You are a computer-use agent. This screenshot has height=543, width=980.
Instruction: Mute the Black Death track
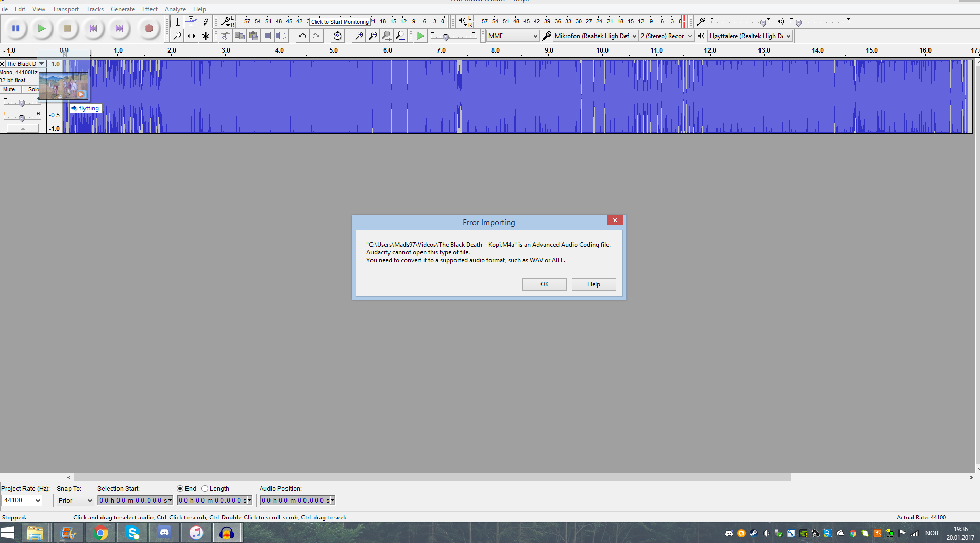9,89
